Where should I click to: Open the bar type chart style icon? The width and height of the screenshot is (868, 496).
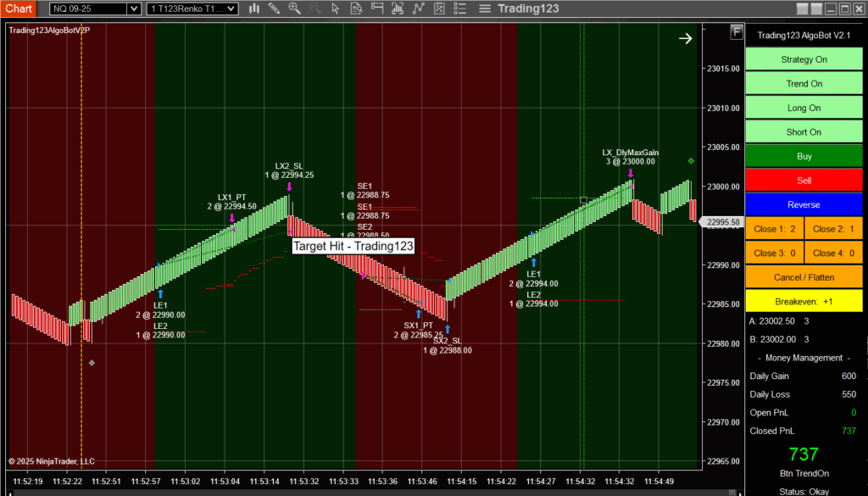pos(254,8)
